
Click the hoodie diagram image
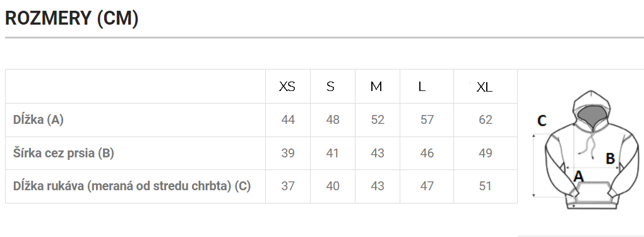(x=586, y=150)
